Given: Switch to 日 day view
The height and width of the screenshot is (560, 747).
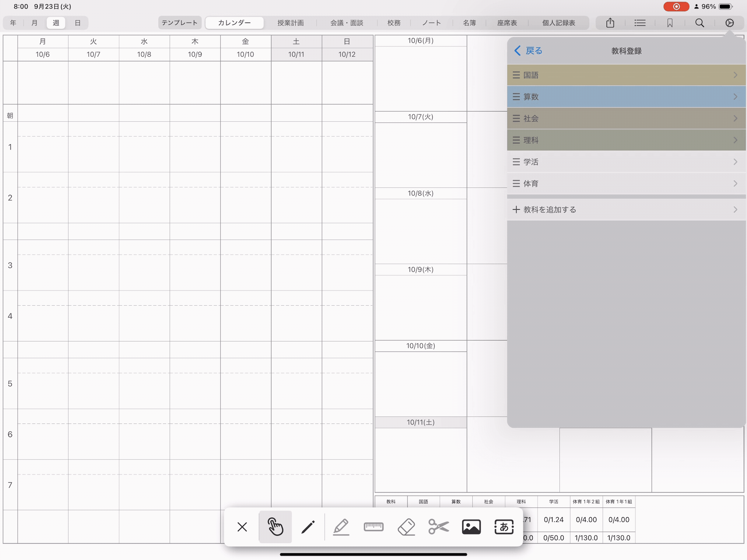Looking at the screenshot, I should 77,23.
